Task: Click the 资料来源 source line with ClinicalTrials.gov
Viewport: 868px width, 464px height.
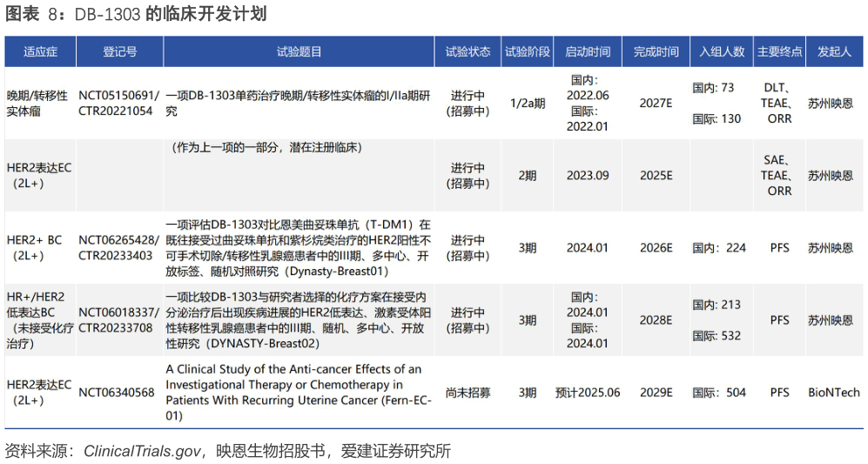Action: point(227,451)
